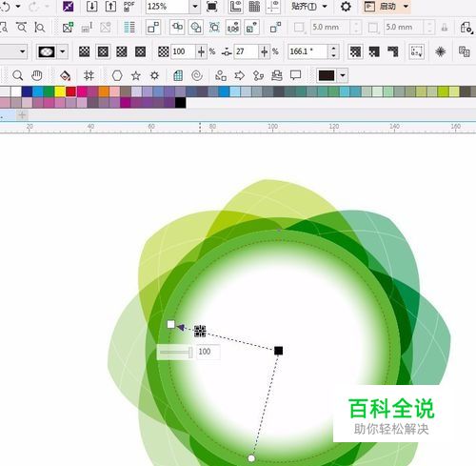Click the Copy Transparency icon
Image resolution: width=476 pixels, height=466 pixels.
coord(465,51)
